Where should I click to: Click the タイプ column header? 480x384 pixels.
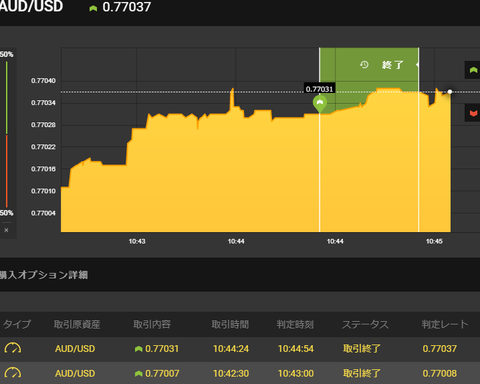coord(17,324)
